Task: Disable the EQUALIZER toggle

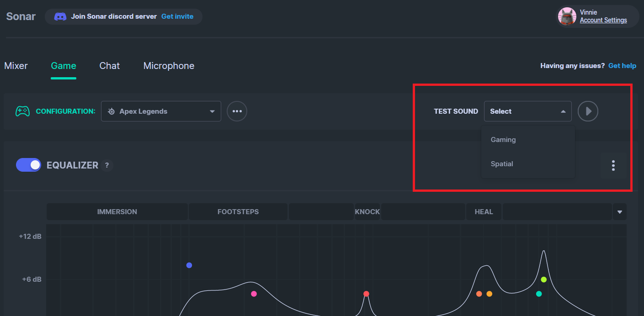Action: (x=28, y=165)
